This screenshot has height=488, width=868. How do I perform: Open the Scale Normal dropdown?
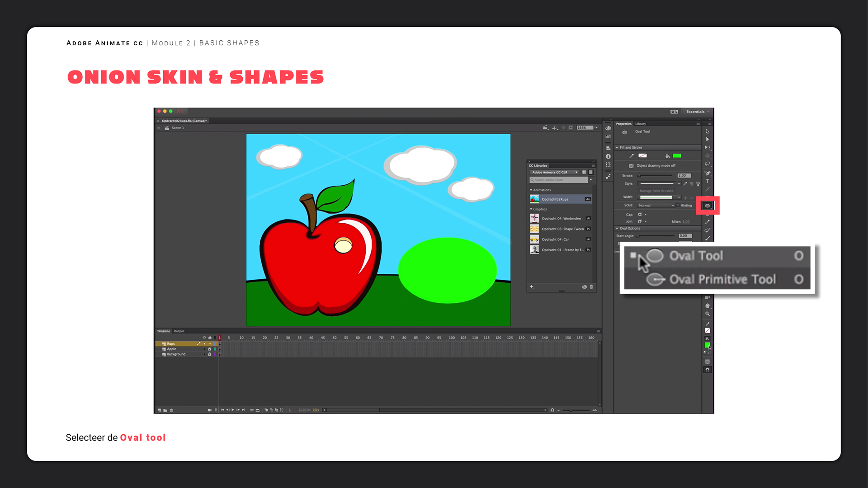pyautogui.click(x=656, y=205)
